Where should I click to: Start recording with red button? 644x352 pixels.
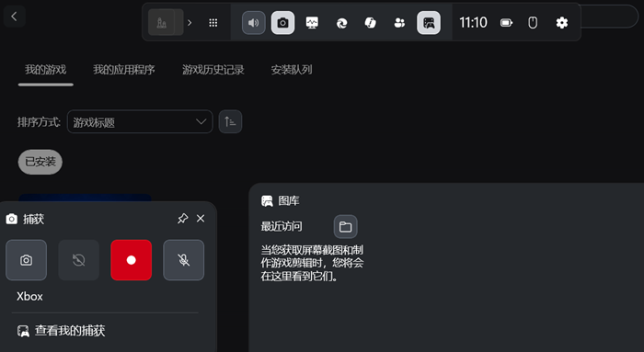click(x=131, y=260)
